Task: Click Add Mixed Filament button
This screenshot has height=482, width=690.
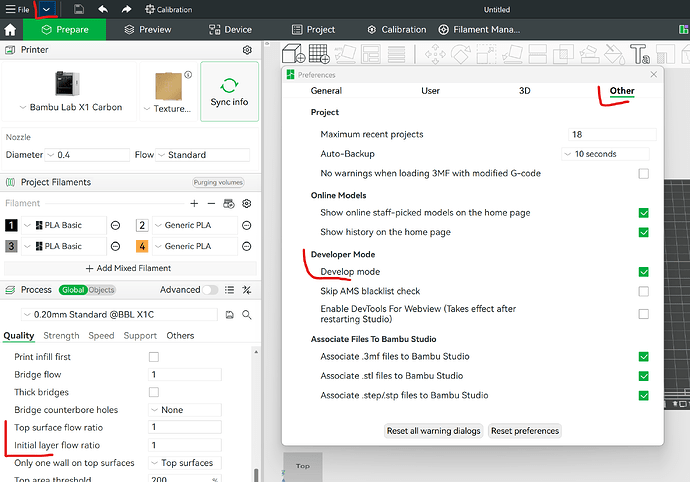Action: click(x=128, y=268)
